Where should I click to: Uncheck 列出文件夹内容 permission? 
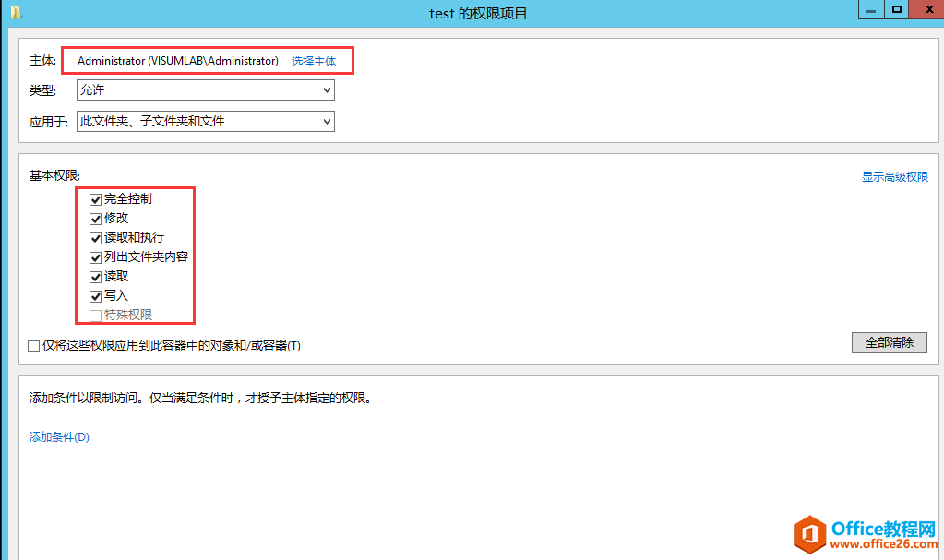[x=95, y=257]
